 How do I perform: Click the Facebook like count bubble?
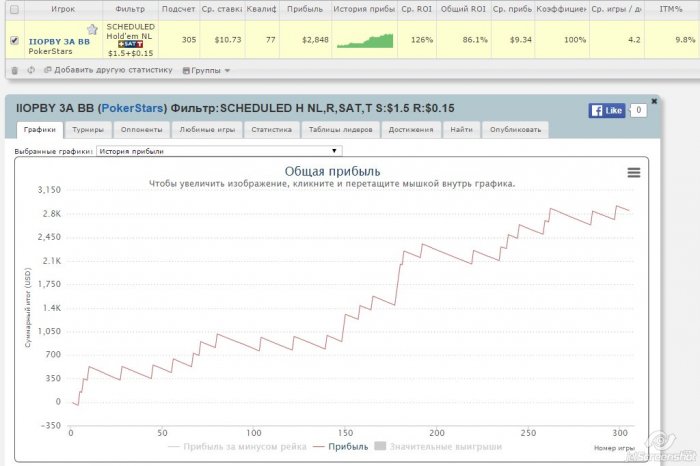[x=639, y=110]
